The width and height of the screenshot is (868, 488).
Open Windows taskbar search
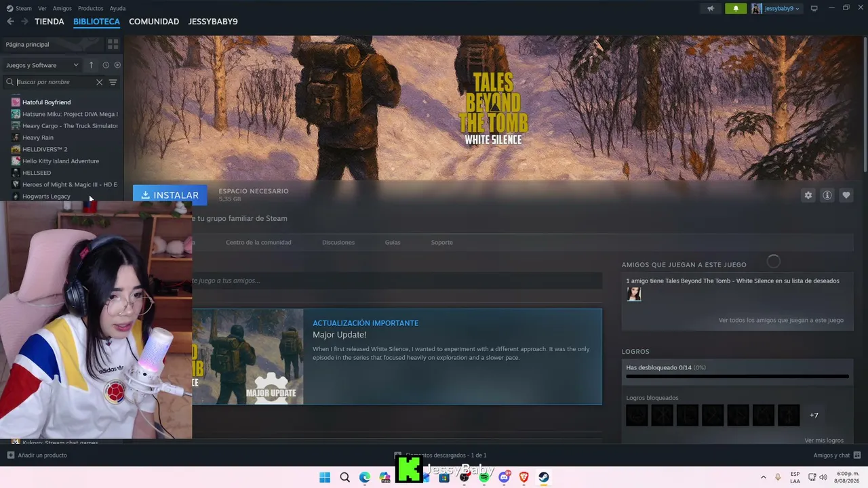coord(345,477)
